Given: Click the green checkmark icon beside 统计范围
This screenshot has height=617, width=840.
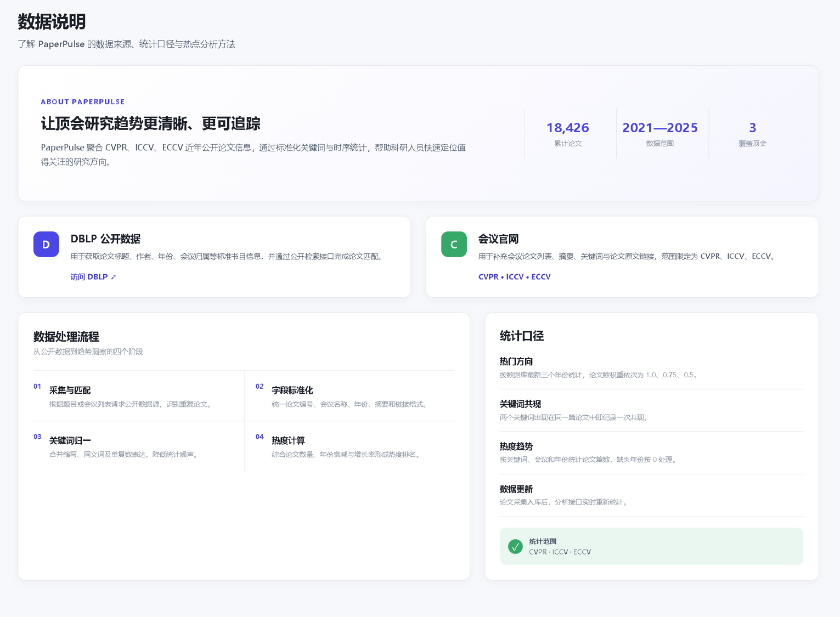Looking at the screenshot, I should pyautogui.click(x=515, y=546).
